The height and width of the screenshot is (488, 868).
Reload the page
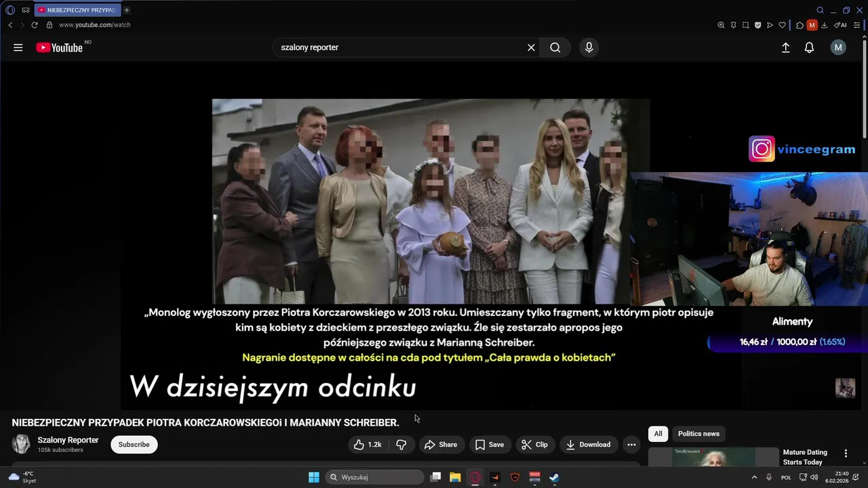[35, 25]
